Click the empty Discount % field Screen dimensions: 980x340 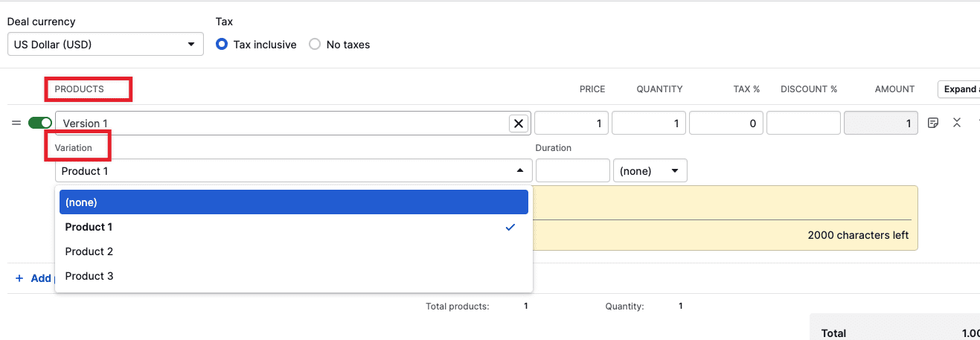(803, 124)
